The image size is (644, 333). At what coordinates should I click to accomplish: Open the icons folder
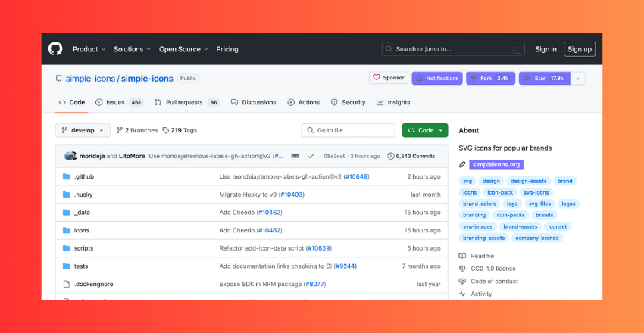click(81, 231)
